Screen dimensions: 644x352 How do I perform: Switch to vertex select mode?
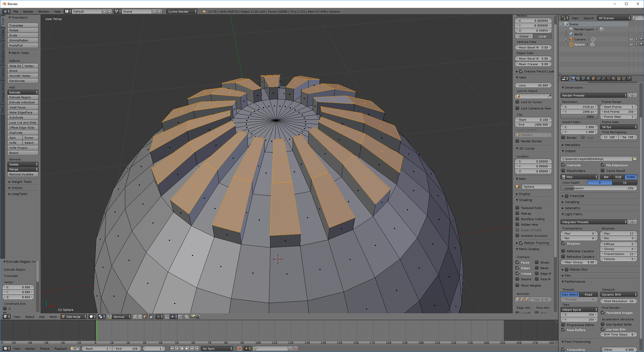point(135,317)
